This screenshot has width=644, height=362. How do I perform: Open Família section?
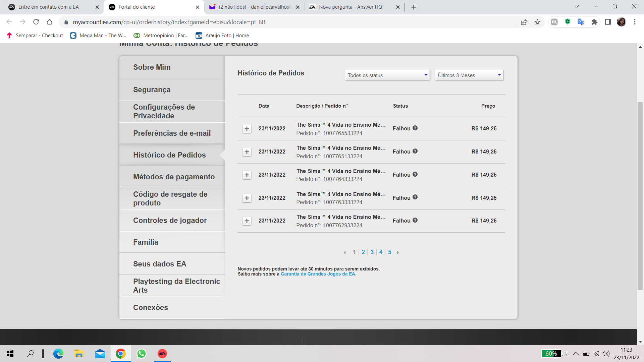tap(172, 242)
